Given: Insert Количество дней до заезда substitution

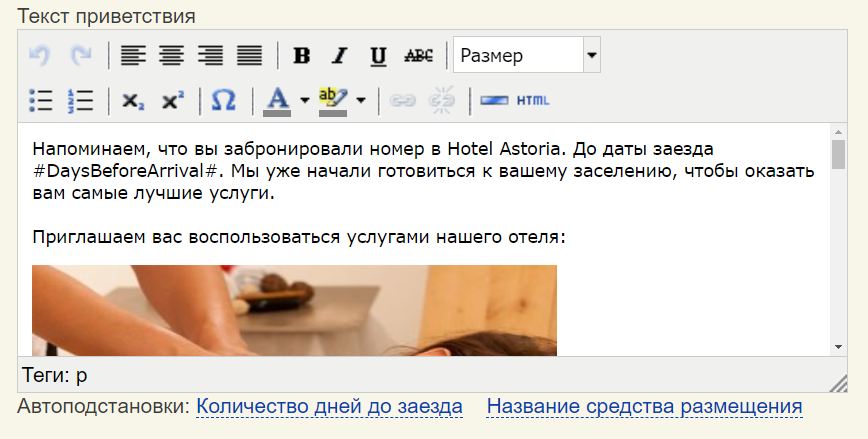Looking at the screenshot, I should tap(329, 406).
